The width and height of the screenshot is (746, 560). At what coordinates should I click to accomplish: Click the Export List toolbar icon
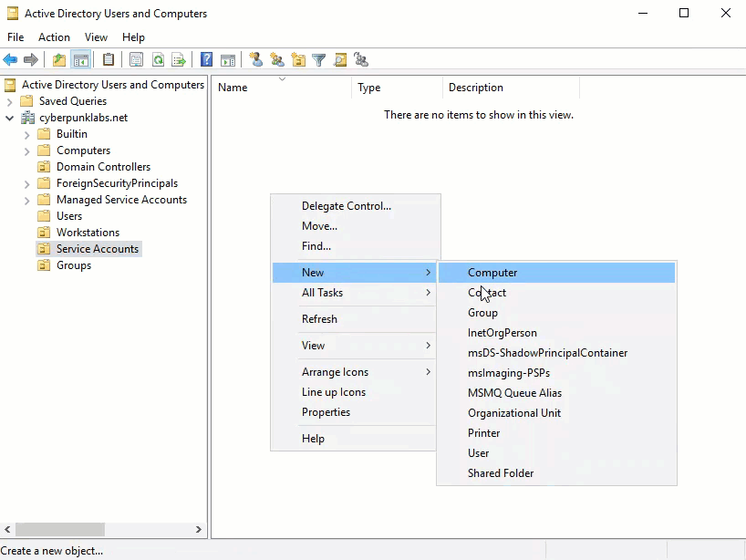(179, 60)
